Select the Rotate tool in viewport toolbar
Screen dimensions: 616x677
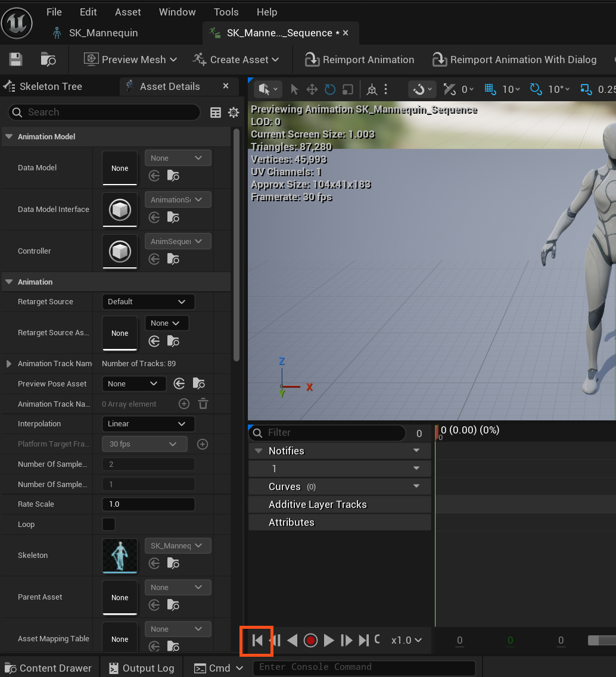[330, 89]
